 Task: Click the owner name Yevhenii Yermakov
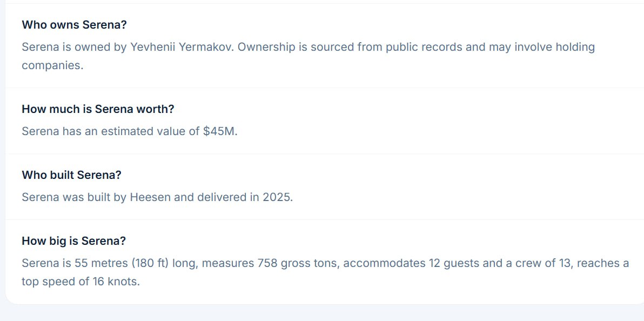[x=182, y=47]
